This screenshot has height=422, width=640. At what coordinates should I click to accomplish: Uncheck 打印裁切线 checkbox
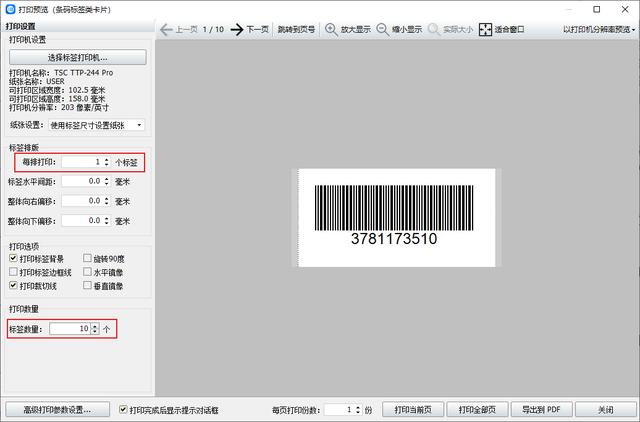[13, 285]
